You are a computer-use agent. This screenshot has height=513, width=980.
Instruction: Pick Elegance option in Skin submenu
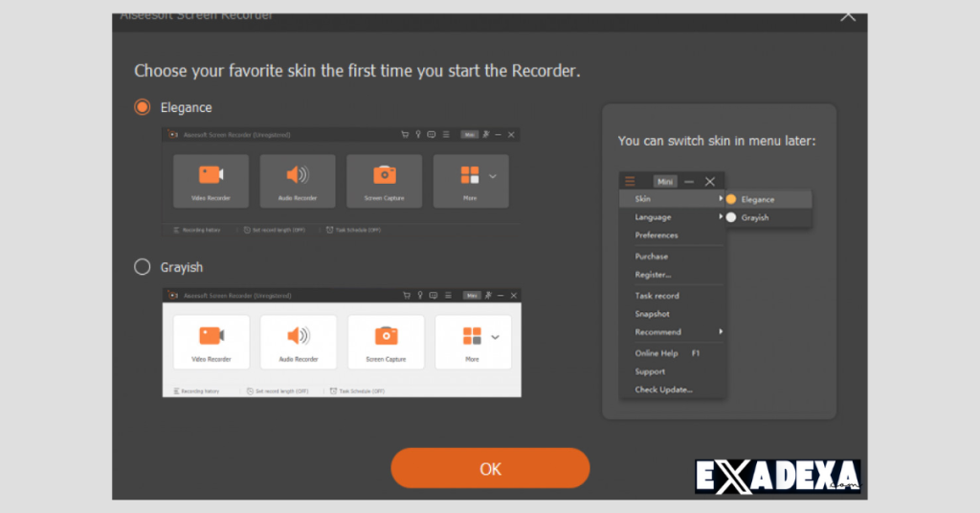768,199
